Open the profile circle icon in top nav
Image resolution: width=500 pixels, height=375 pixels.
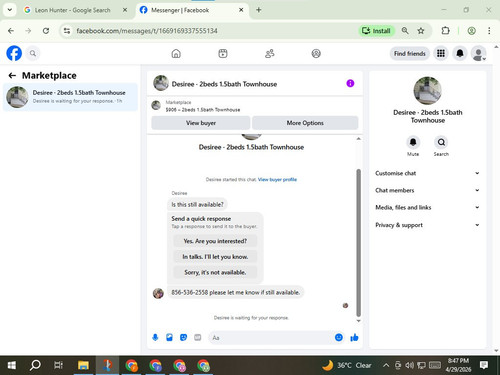(316, 53)
